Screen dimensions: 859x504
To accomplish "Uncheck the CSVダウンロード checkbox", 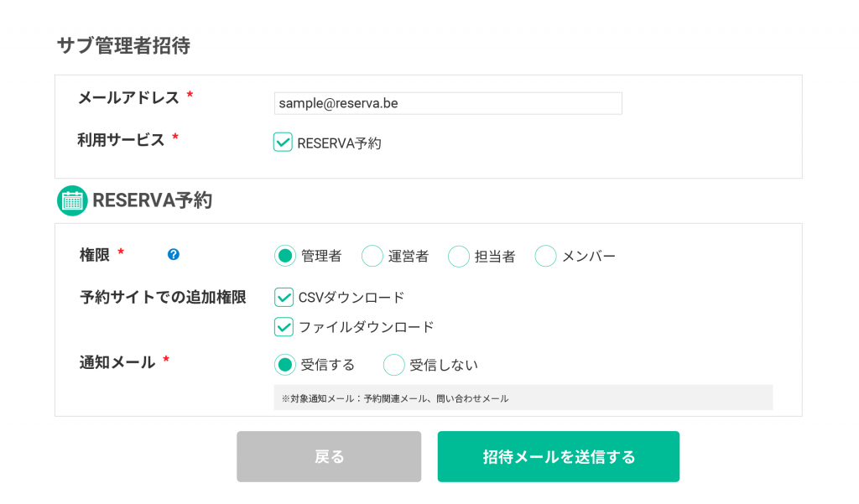I will click(x=284, y=297).
